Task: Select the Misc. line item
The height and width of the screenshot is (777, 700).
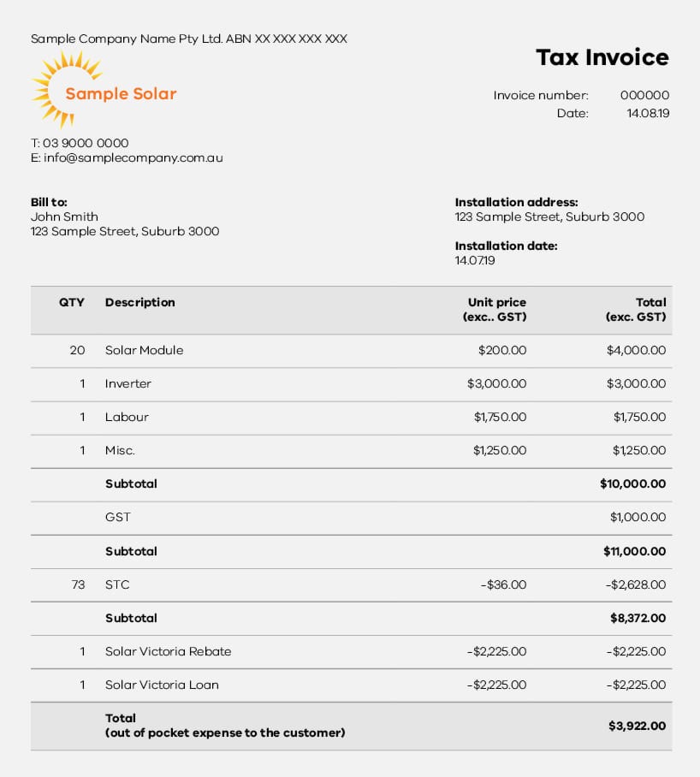Action: click(x=351, y=451)
